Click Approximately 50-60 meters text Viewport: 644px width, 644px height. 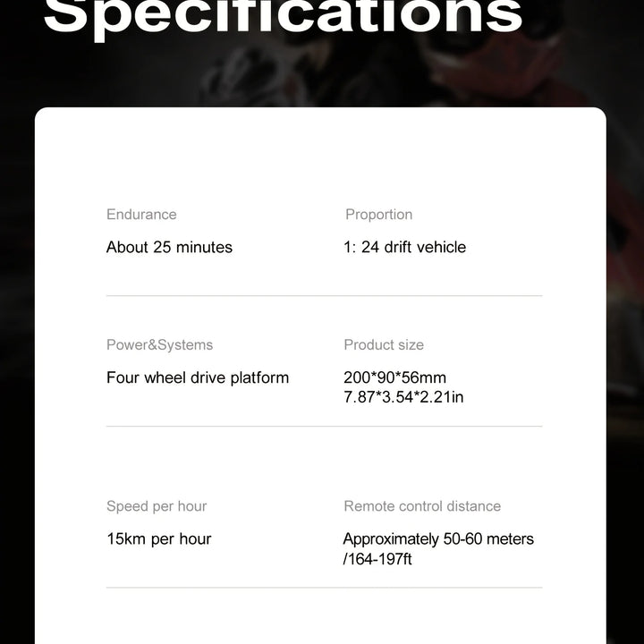click(438, 539)
